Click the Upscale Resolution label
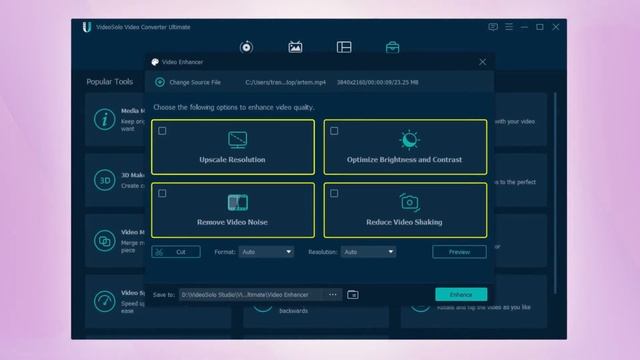640x360 pixels. (x=232, y=160)
